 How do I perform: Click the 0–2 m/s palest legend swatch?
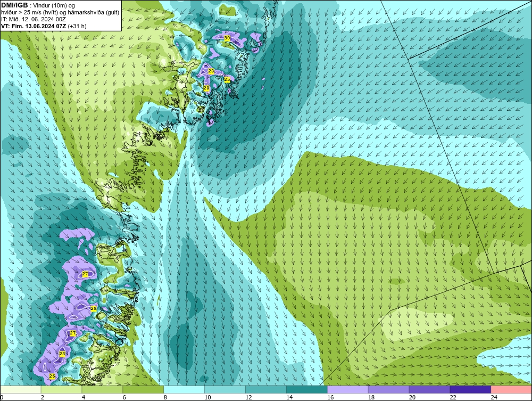[x=21, y=389]
